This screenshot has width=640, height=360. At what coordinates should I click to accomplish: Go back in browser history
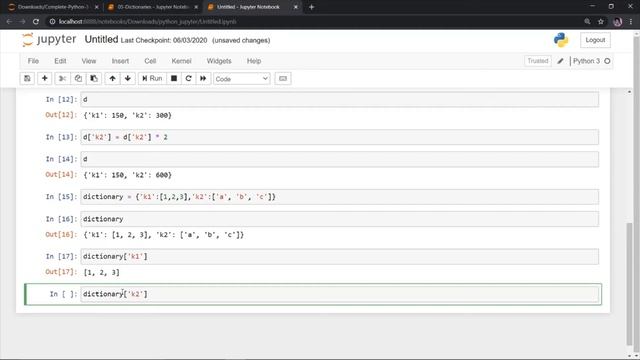(x=9, y=22)
